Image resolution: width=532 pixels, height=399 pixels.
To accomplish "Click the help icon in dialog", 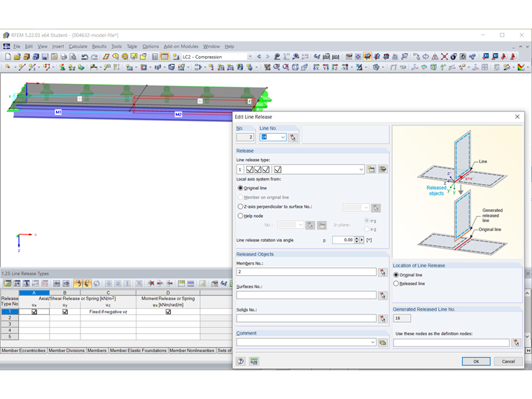I will tap(241, 361).
